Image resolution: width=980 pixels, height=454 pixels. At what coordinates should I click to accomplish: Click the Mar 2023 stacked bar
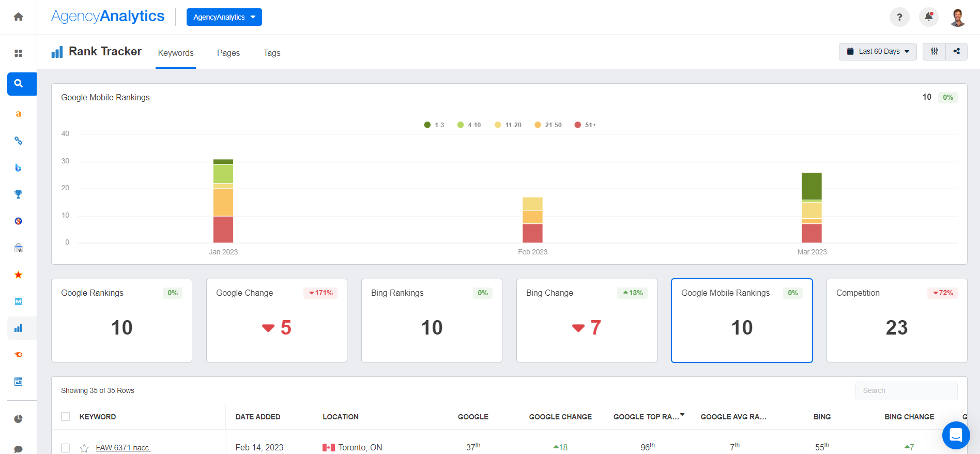(x=811, y=208)
